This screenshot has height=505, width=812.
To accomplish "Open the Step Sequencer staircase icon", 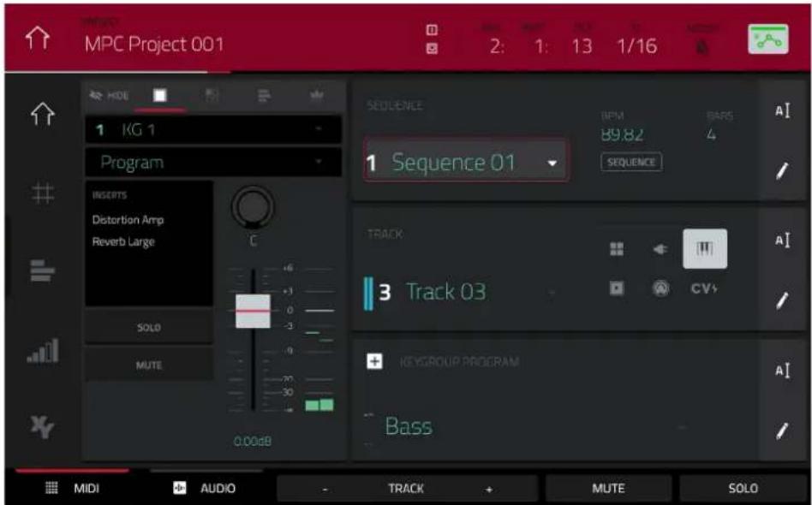I will tap(43, 350).
